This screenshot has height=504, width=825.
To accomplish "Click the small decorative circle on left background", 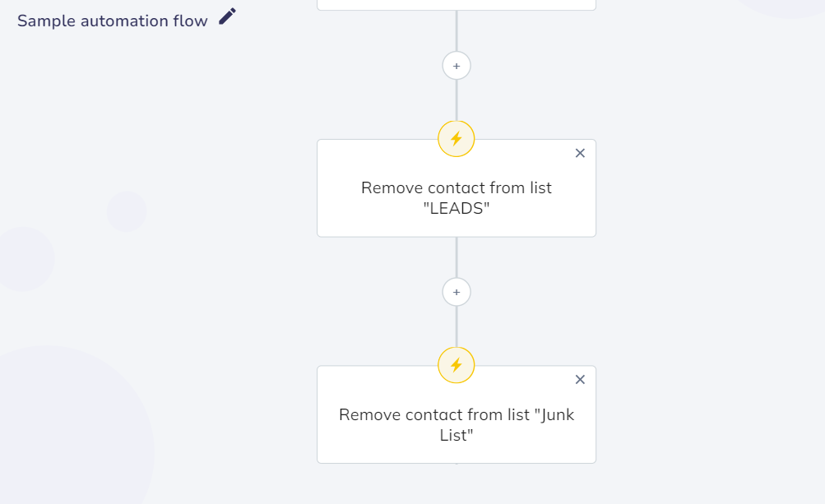I will tap(127, 211).
